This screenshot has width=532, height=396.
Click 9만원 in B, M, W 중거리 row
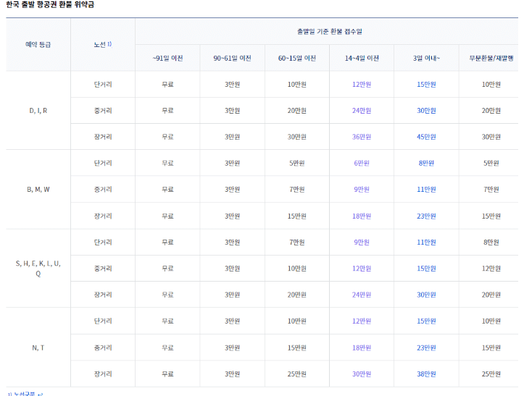(x=362, y=190)
